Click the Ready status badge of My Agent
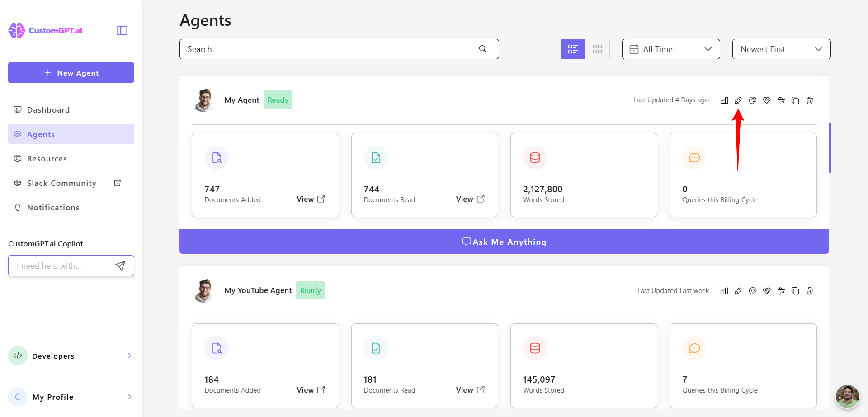 [x=278, y=100]
